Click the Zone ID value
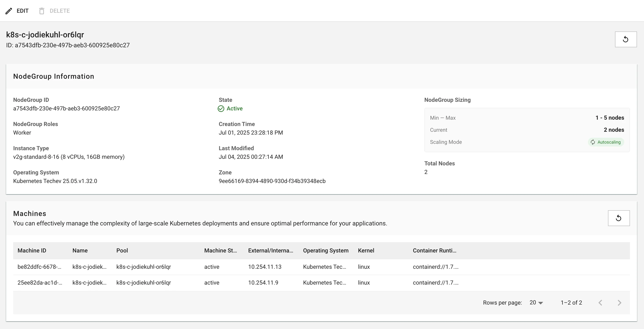This screenshot has height=329, width=644. [x=272, y=181]
